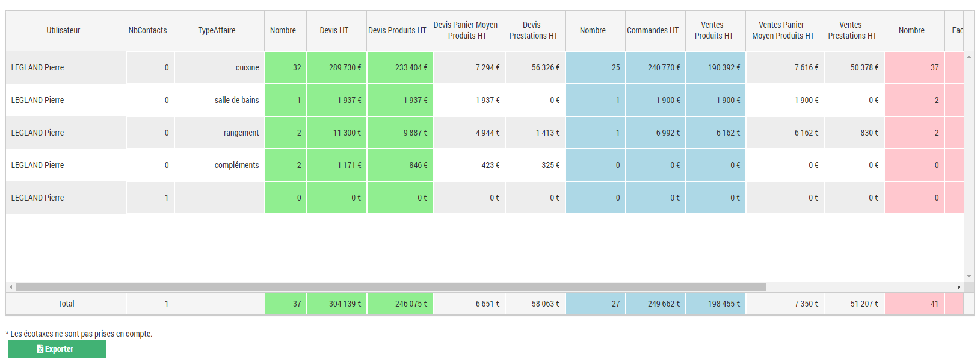980x362 pixels.
Task: Select the Devis Produits HT header
Action: pyautogui.click(x=397, y=30)
